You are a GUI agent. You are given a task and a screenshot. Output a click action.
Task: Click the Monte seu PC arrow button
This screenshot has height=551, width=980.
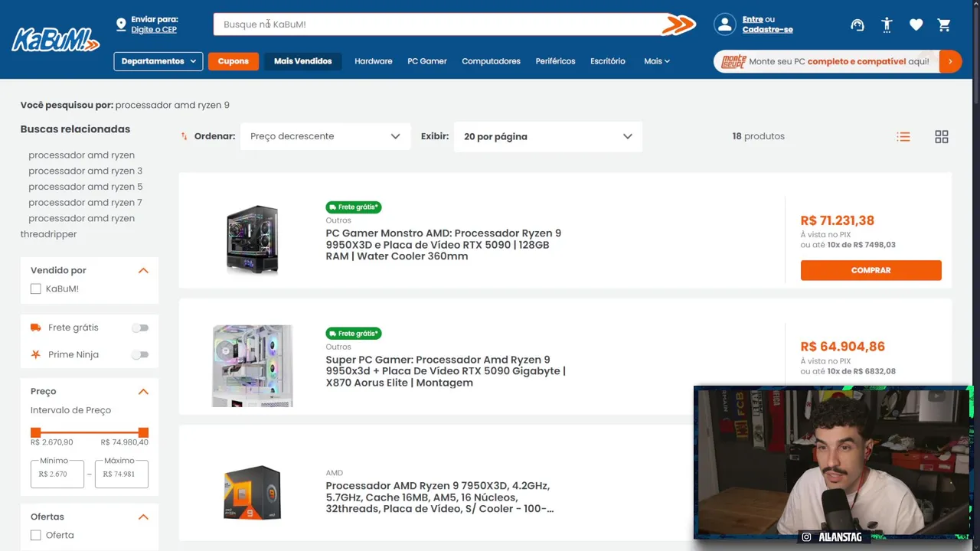pyautogui.click(x=950, y=61)
